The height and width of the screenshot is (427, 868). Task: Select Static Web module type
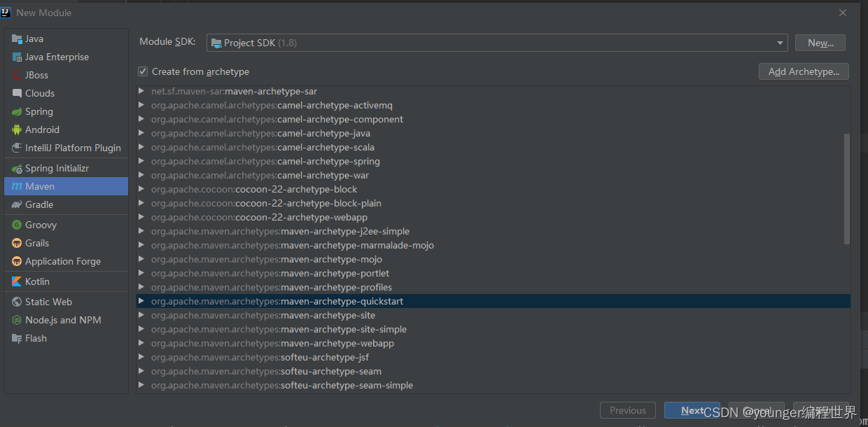pyautogui.click(x=66, y=302)
